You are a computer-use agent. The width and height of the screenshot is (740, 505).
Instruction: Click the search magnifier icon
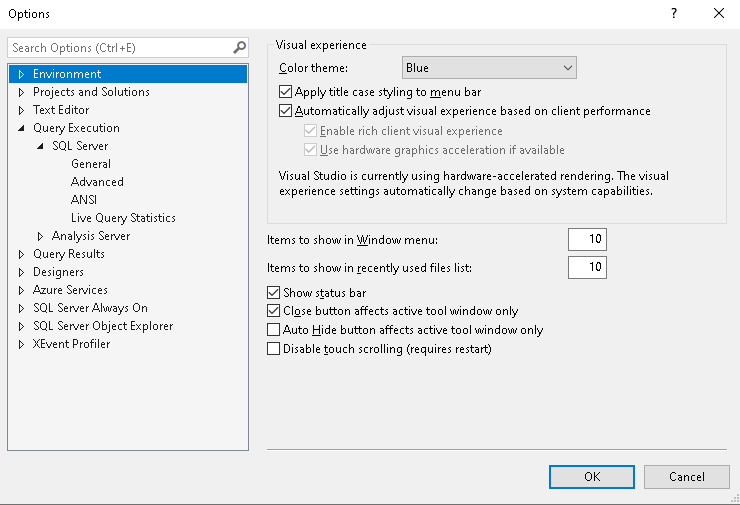tap(239, 47)
